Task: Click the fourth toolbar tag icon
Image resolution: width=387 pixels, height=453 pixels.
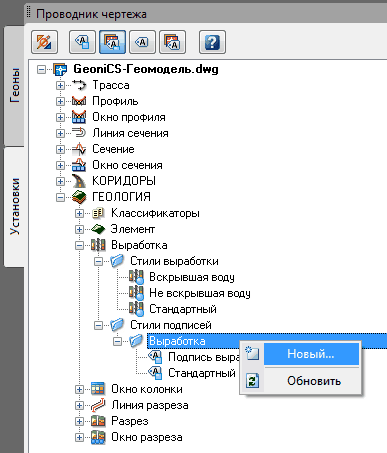Action: 142,42
